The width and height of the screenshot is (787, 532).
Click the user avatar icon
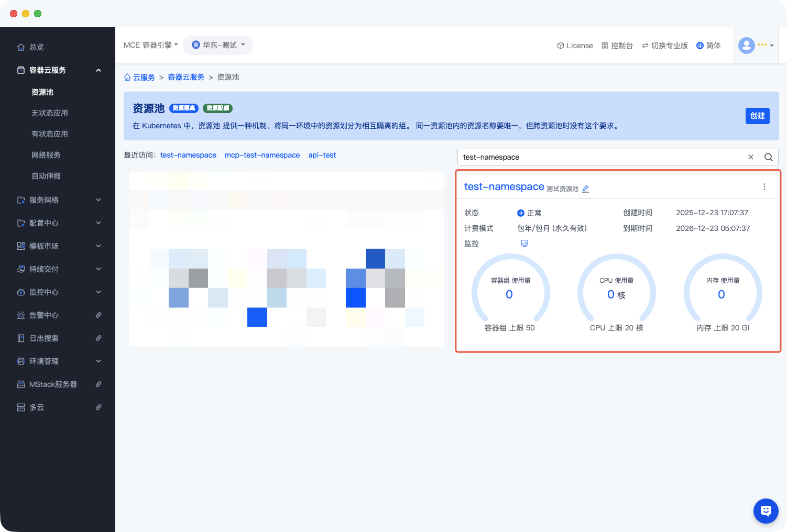pos(746,46)
